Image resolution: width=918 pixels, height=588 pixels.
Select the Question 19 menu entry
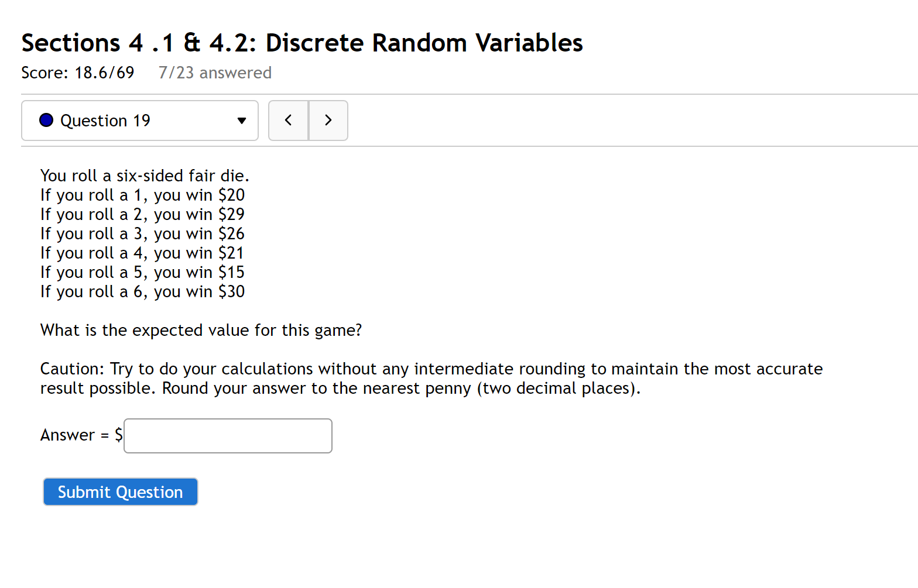point(105,120)
